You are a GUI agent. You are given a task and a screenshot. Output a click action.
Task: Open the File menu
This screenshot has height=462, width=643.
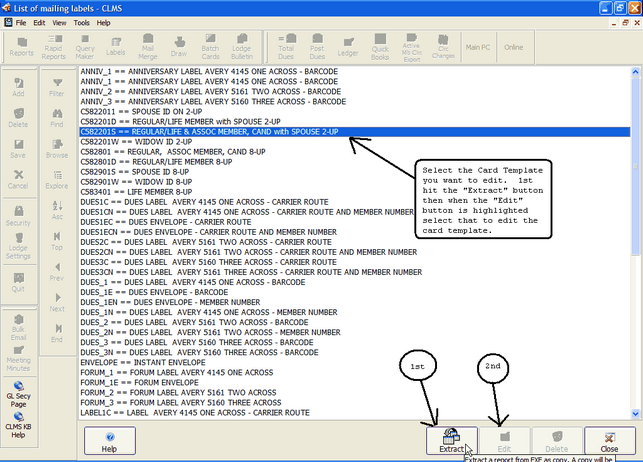(22, 21)
